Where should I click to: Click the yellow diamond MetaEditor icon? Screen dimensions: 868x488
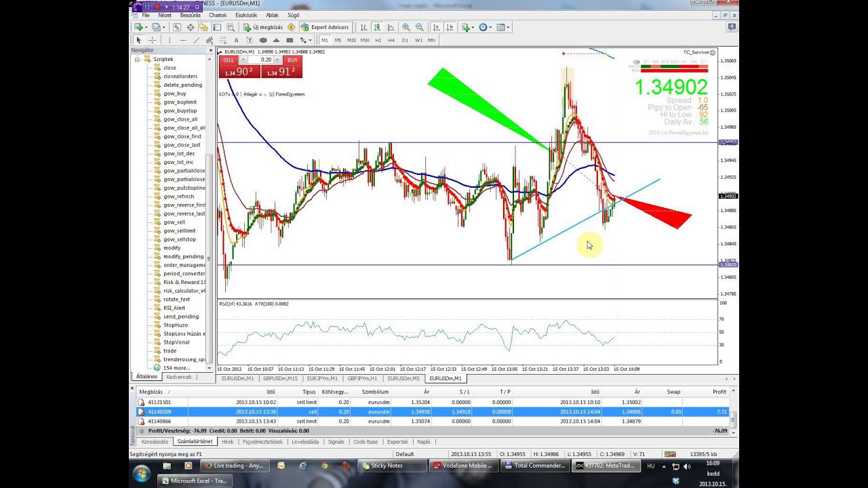[291, 27]
